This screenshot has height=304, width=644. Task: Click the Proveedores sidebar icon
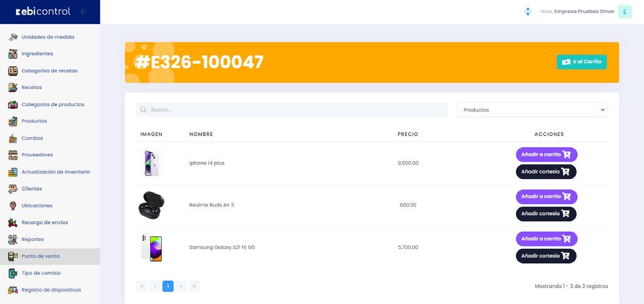(x=13, y=155)
